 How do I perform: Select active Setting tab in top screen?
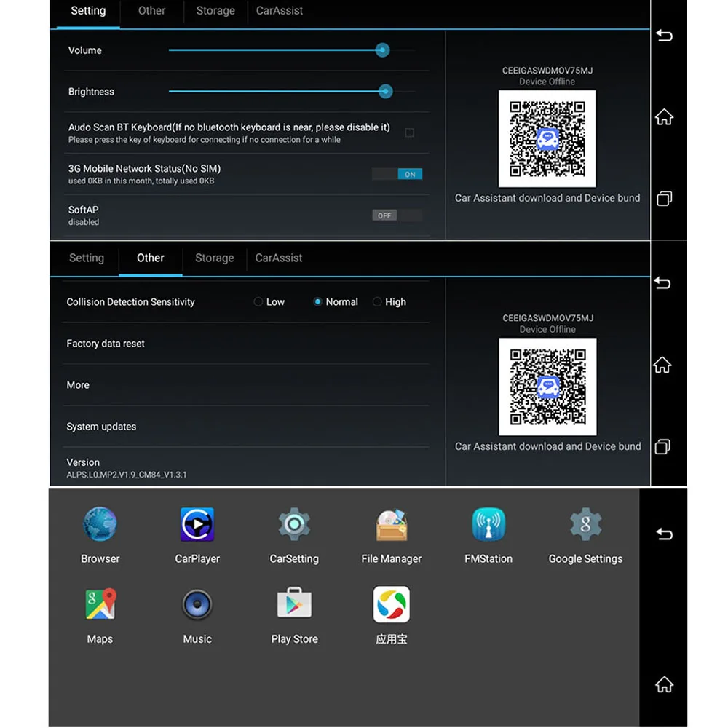pos(88,11)
